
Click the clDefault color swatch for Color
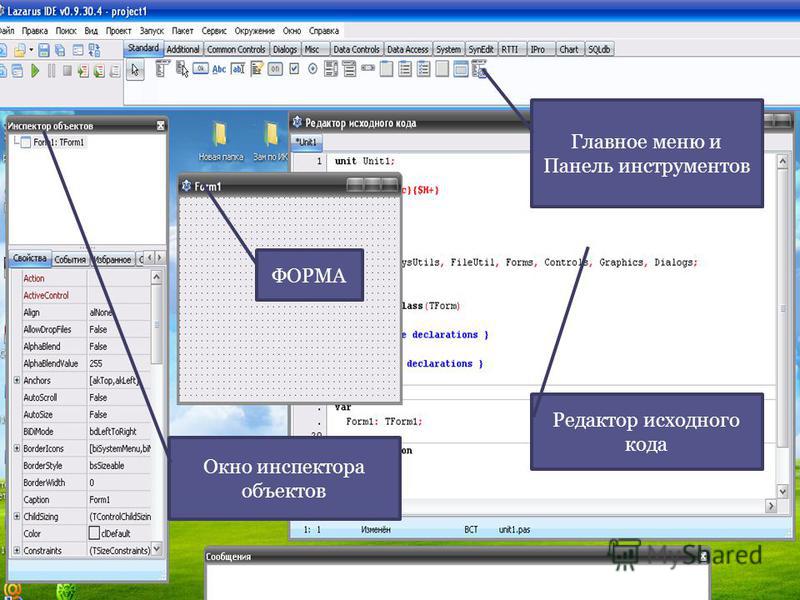[x=94, y=533]
